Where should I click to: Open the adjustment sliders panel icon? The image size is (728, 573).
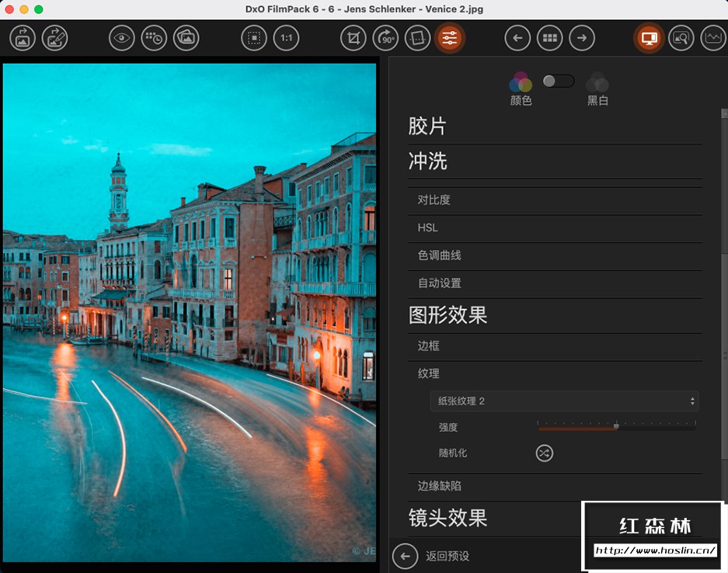pos(450,37)
